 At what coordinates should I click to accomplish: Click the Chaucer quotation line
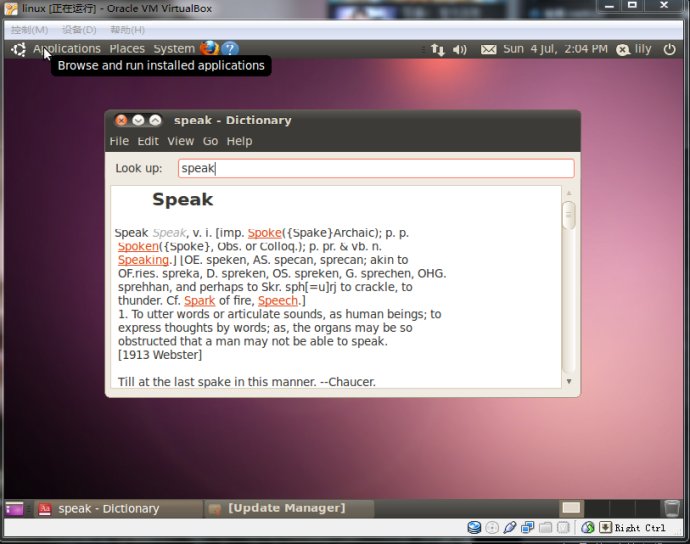pos(246,382)
